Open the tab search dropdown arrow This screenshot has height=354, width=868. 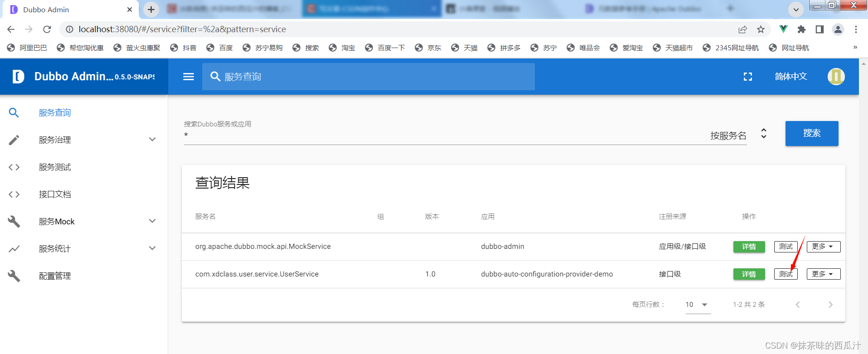click(796, 10)
